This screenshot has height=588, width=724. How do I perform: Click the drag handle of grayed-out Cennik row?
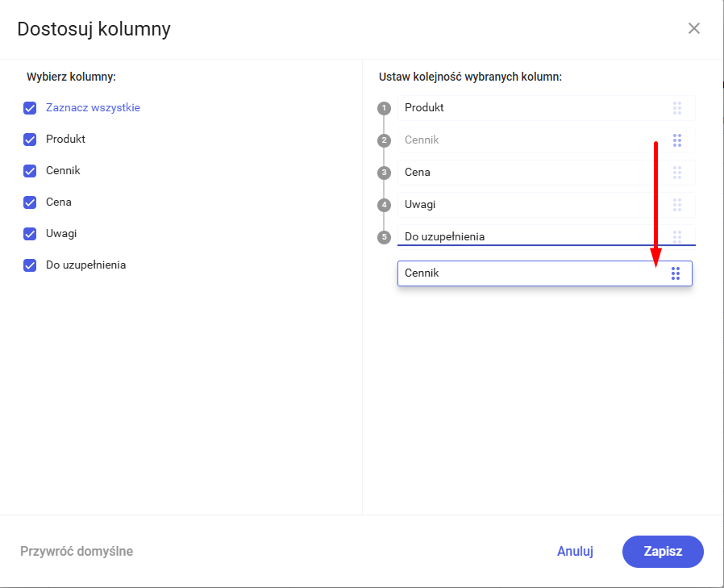tap(676, 140)
